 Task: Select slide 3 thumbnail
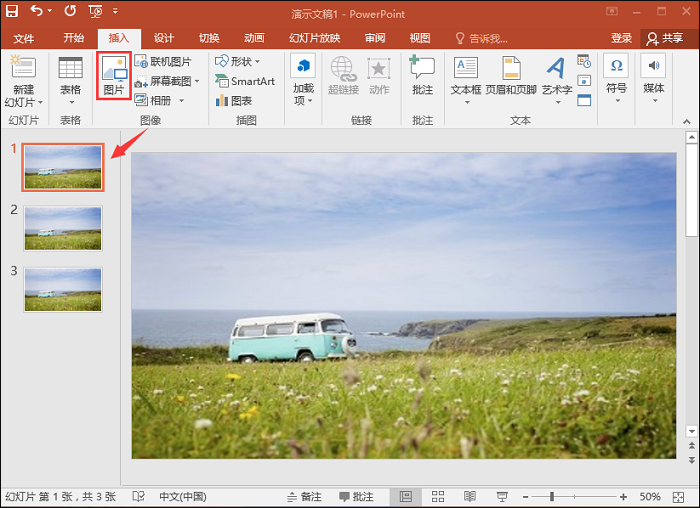63,290
